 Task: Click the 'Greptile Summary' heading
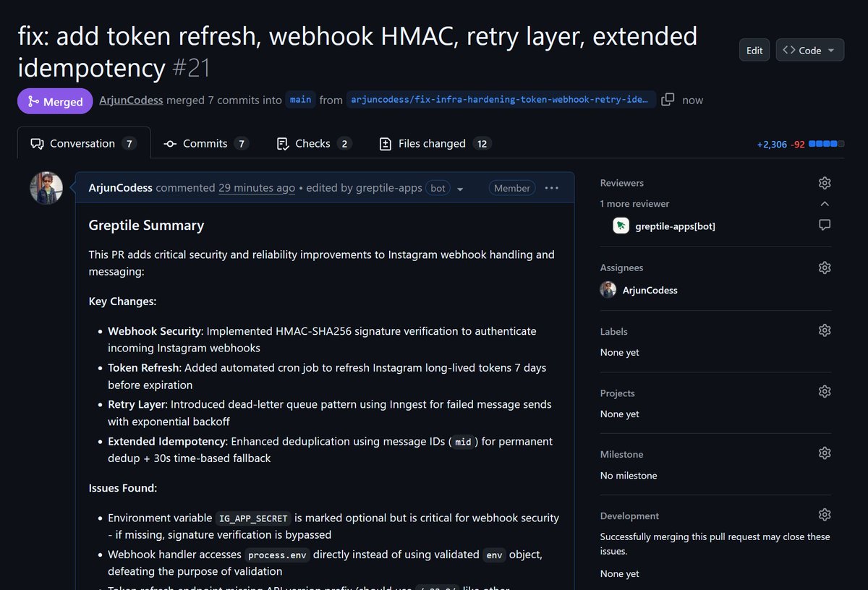[146, 225]
